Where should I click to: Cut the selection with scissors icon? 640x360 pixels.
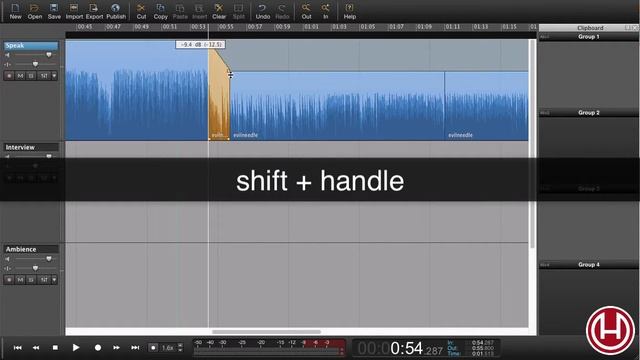(x=141, y=11)
